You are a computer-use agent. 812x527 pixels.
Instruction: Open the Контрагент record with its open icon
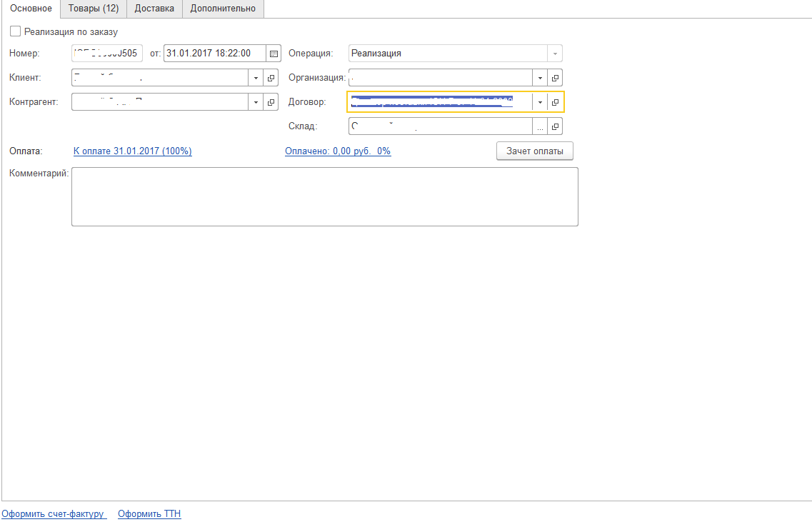(x=271, y=102)
